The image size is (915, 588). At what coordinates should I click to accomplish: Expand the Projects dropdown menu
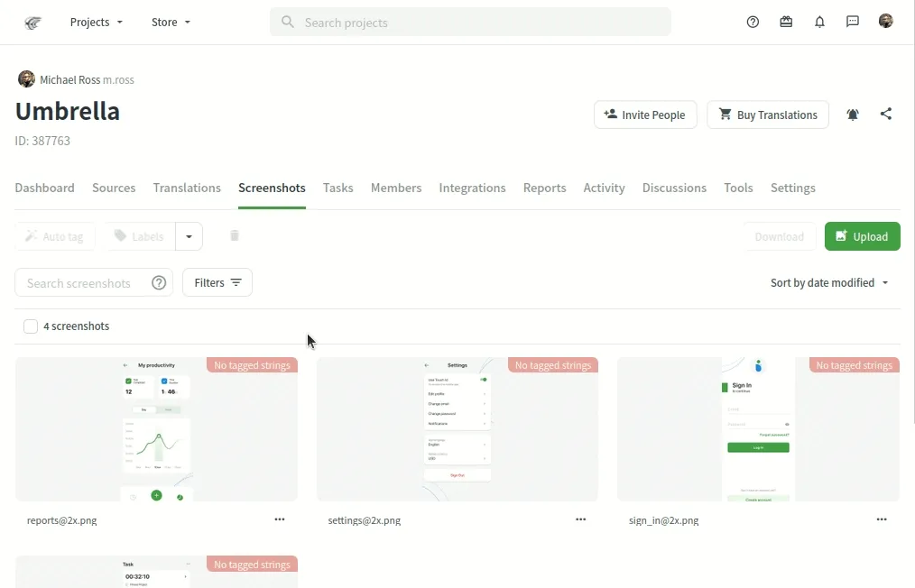pos(97,23)
